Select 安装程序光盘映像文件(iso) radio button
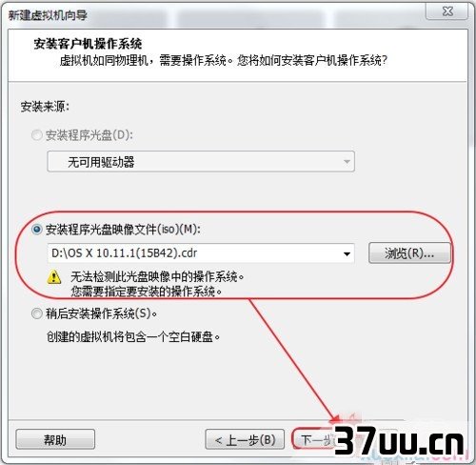Screen dimensions: 476x465 [x=36, y=229]
